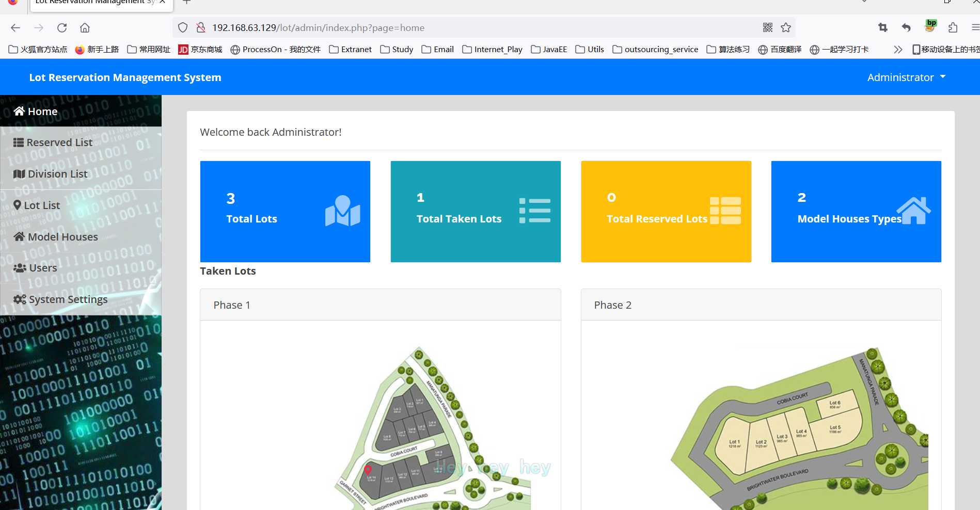Close the Lot Reservation Management browser tab
980x510 pixels.
pos(162,2)
